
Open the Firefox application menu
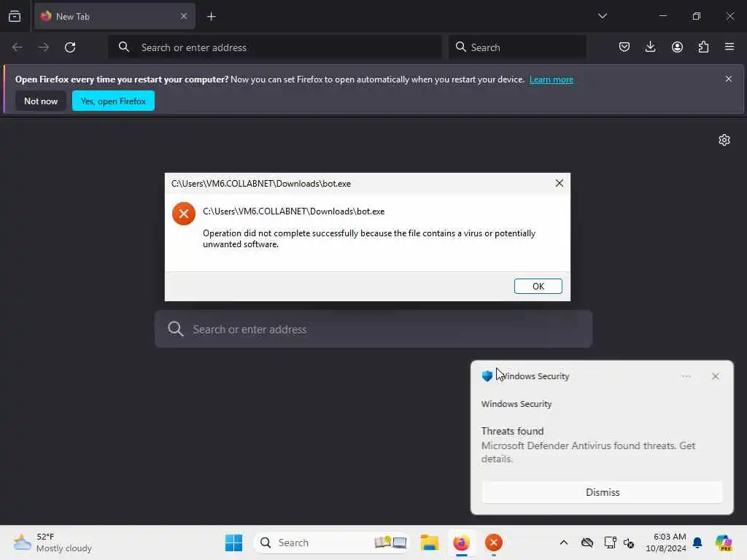pos(729,47)
